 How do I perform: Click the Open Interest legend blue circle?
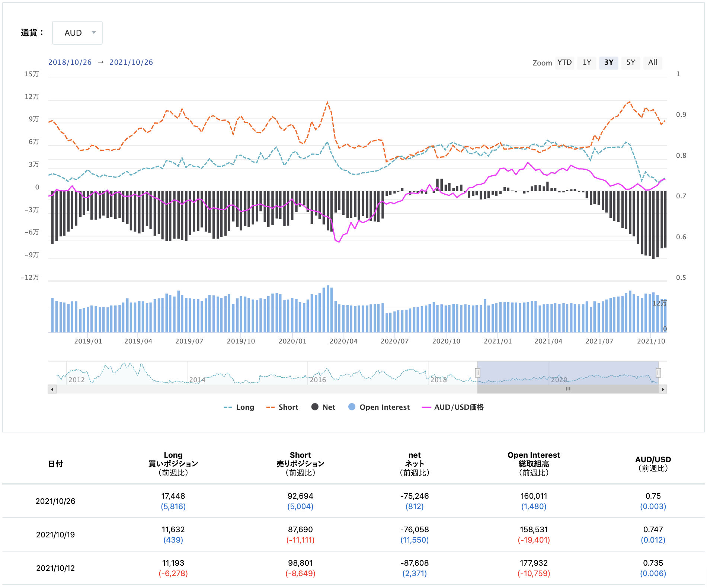tap(352, 407)
